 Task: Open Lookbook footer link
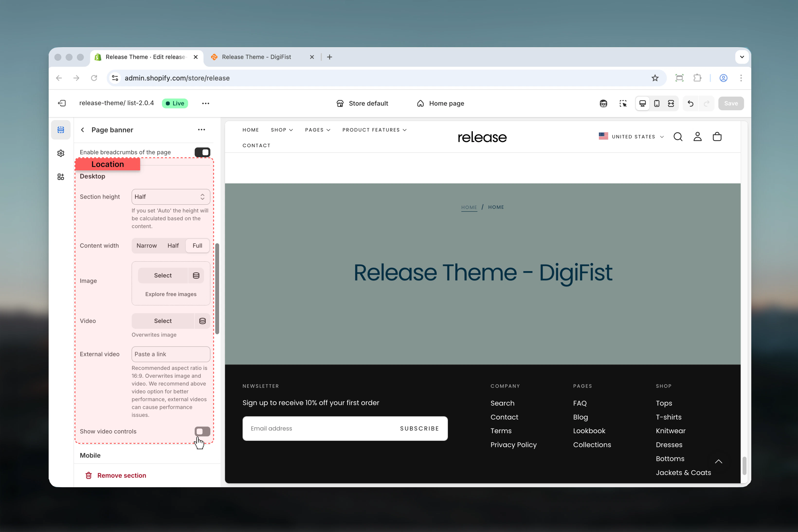(589, 431)
